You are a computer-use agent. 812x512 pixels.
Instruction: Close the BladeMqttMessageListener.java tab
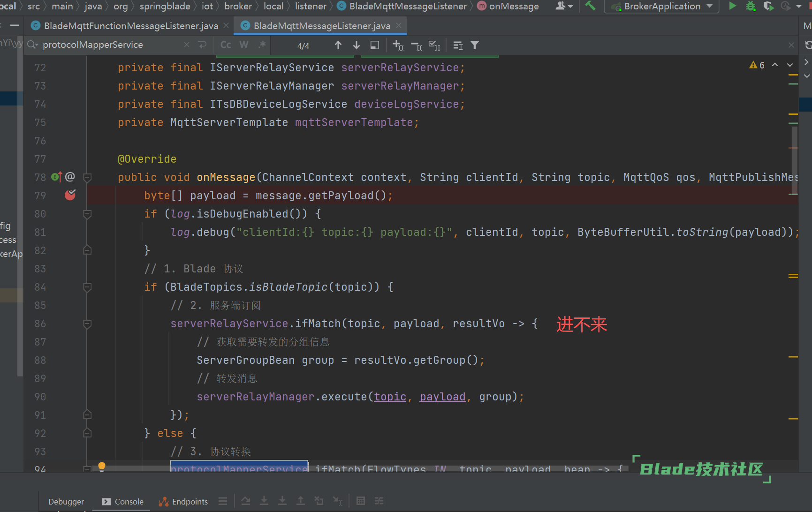pos(399,25)
